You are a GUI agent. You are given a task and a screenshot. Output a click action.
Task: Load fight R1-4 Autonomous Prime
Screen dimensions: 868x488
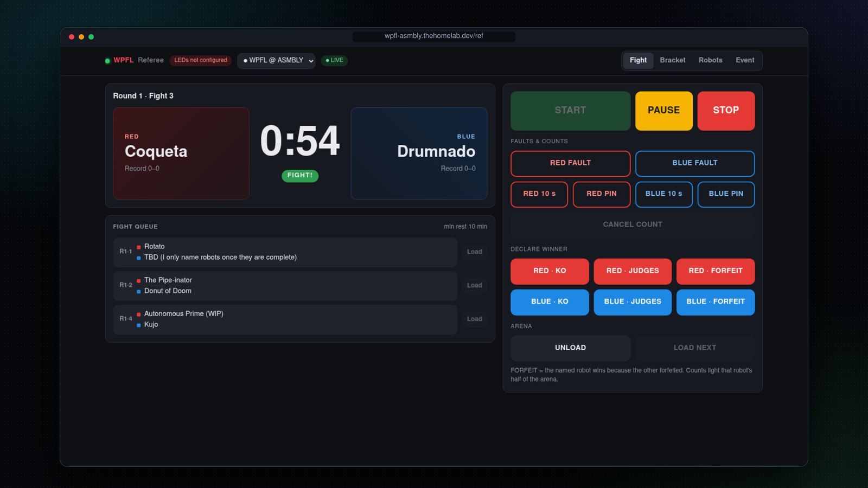(474, 319)
